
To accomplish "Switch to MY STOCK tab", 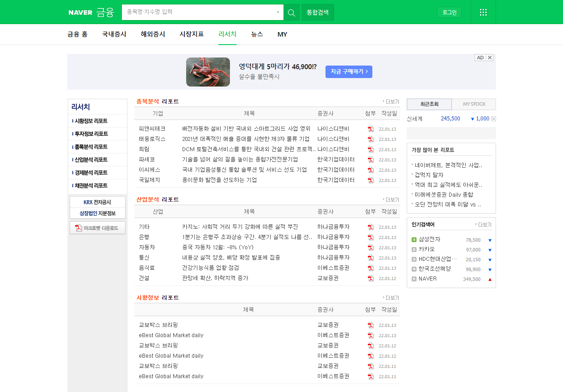I will (474, 104).
